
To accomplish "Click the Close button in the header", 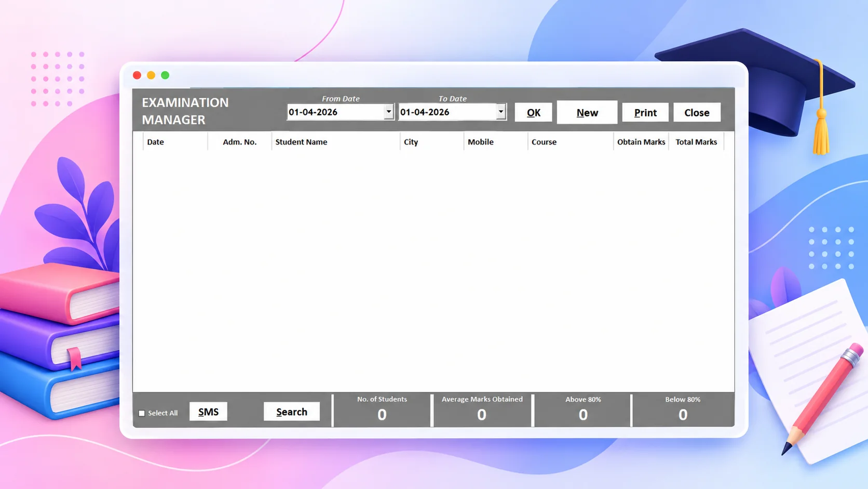I will 697,112.
